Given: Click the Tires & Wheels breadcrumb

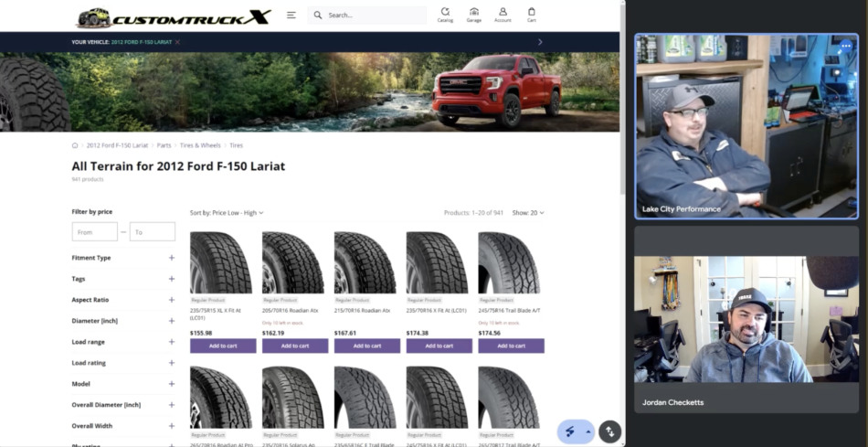Looking at the screenshot, I should (200, 145).
